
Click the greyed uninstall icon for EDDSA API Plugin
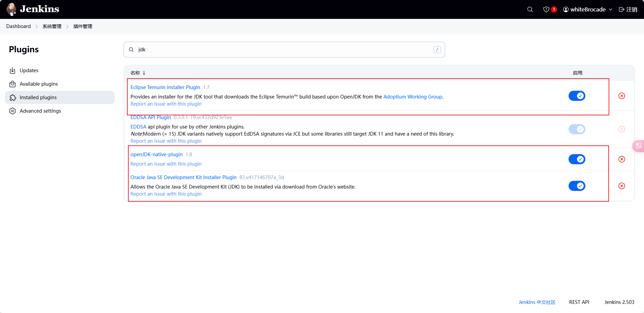pos(622,129)
